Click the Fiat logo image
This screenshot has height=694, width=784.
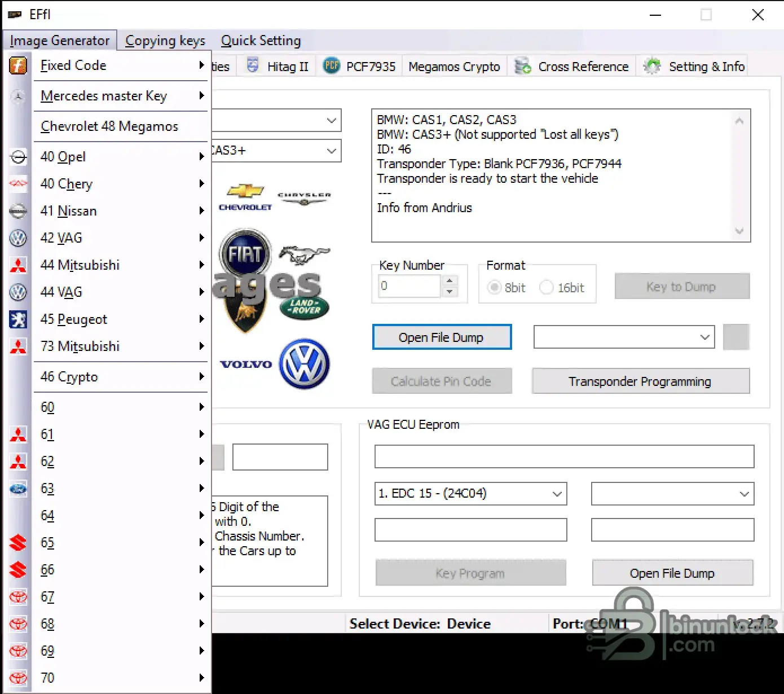(x=245, y=254)
